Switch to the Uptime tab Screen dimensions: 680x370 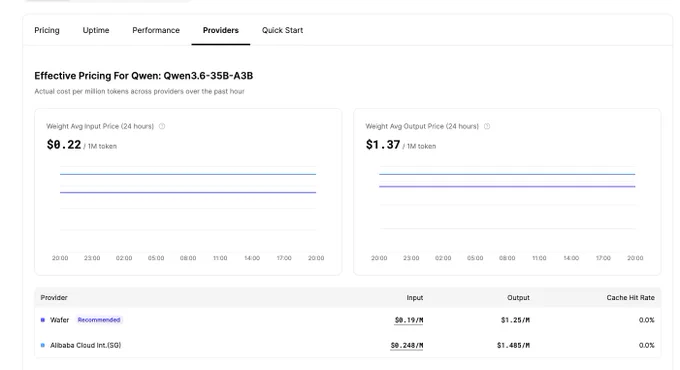[x=96, y=30]
